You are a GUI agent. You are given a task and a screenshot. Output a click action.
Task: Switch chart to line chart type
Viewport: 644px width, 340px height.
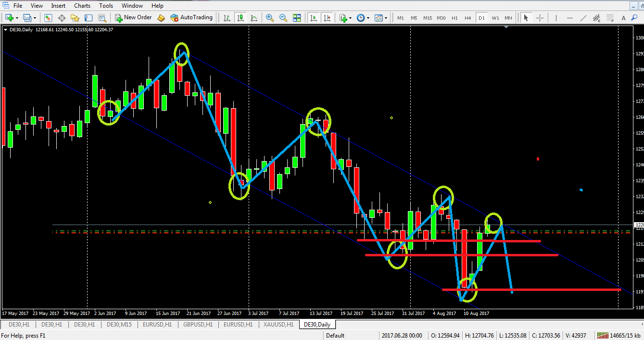(254, 18)
